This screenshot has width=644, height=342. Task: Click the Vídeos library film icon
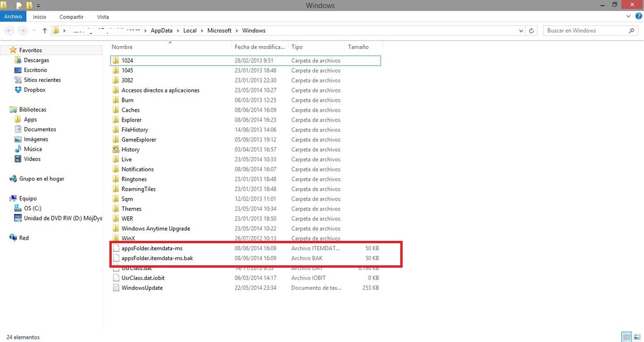click(18, 159)
